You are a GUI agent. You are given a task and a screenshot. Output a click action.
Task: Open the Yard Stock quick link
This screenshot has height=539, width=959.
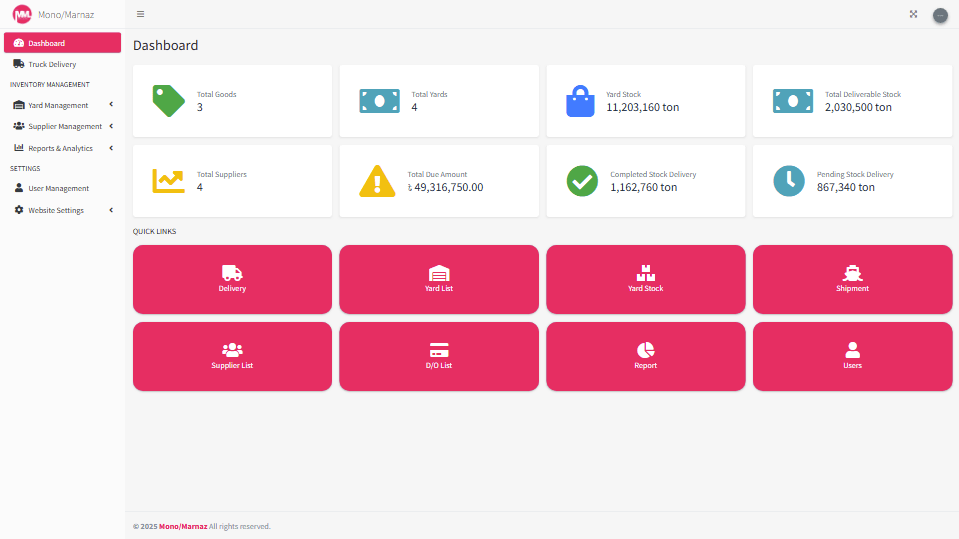646,280
